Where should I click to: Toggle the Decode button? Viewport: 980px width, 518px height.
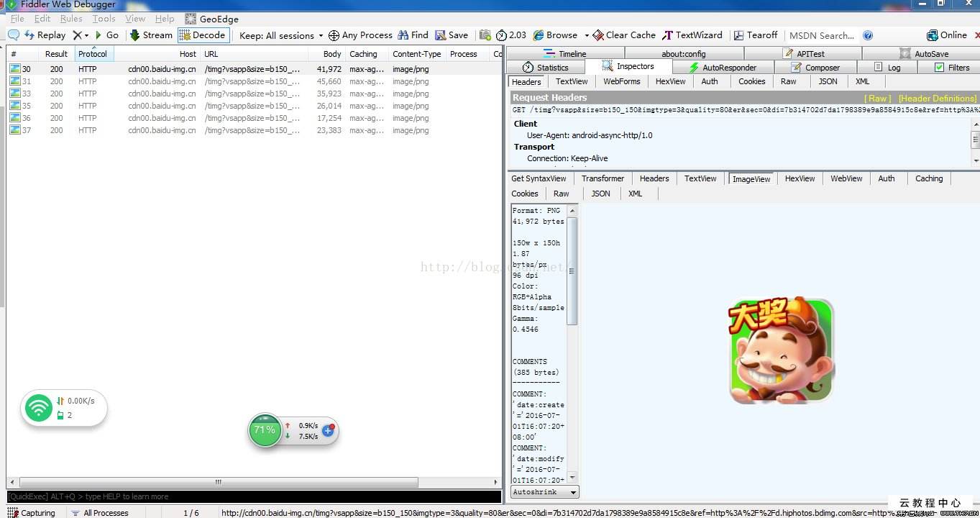point(203,35)
